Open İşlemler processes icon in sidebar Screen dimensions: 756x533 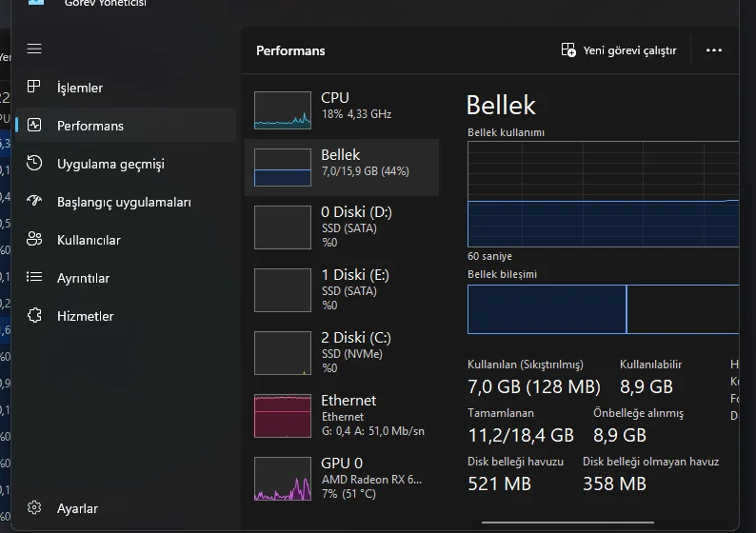[x=34, y=88]
